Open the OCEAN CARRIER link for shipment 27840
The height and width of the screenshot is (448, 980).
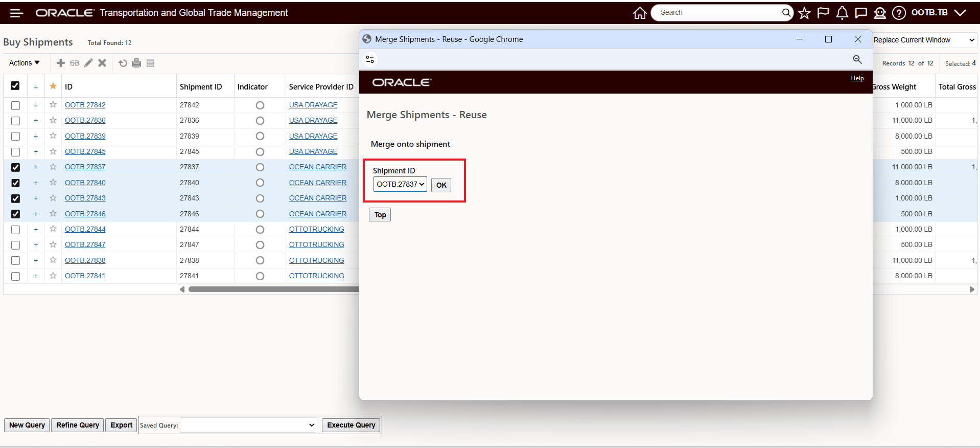[x=318, y=183]
